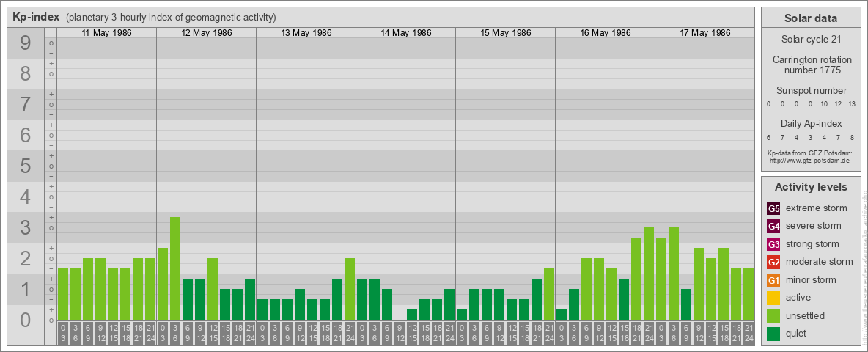Select the yellow 'active' legend swatch
Screen dimensions: 868x352
click(773, 298)
